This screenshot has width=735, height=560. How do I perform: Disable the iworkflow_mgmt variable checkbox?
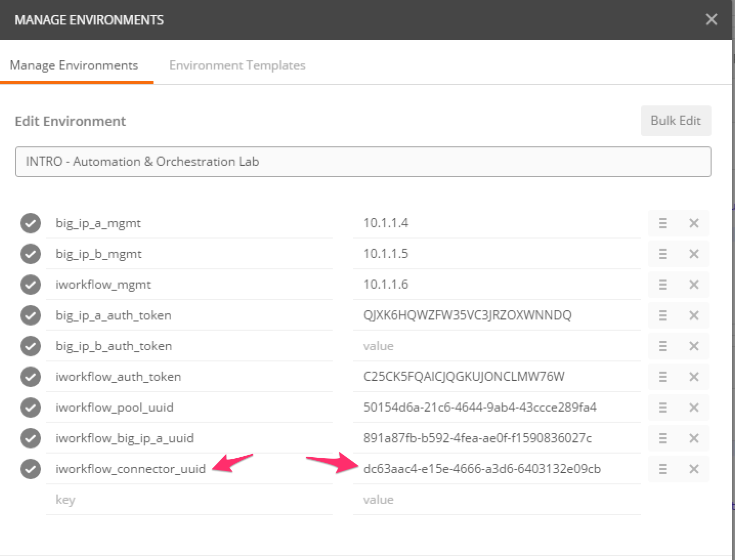[30, 284]
